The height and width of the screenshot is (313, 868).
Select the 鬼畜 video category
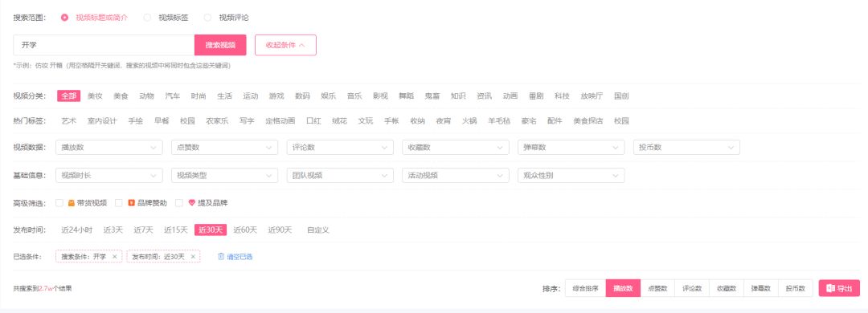tap(432, 96)
